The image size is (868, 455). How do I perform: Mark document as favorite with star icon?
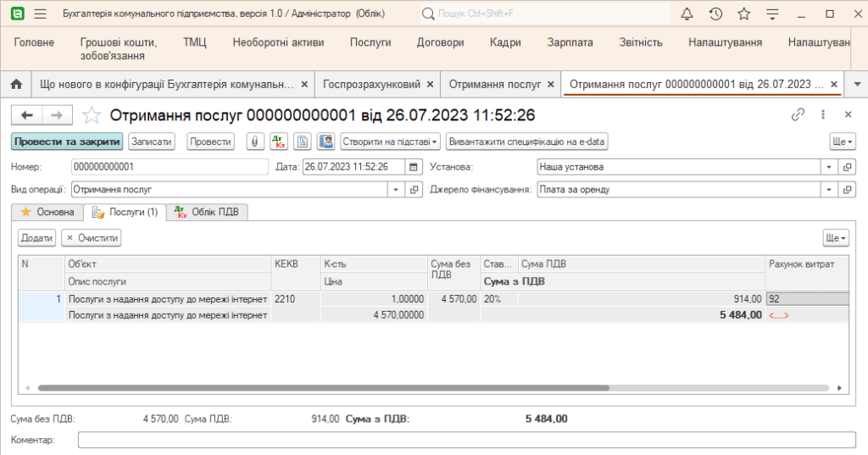(92, 114)
